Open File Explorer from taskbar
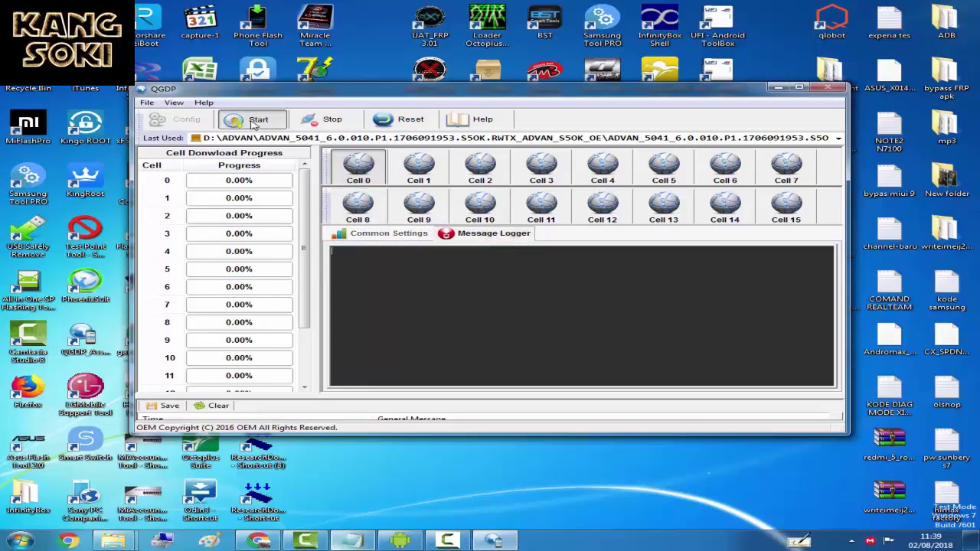This screenshot has width=980, height=551. (x=113, y=541)
